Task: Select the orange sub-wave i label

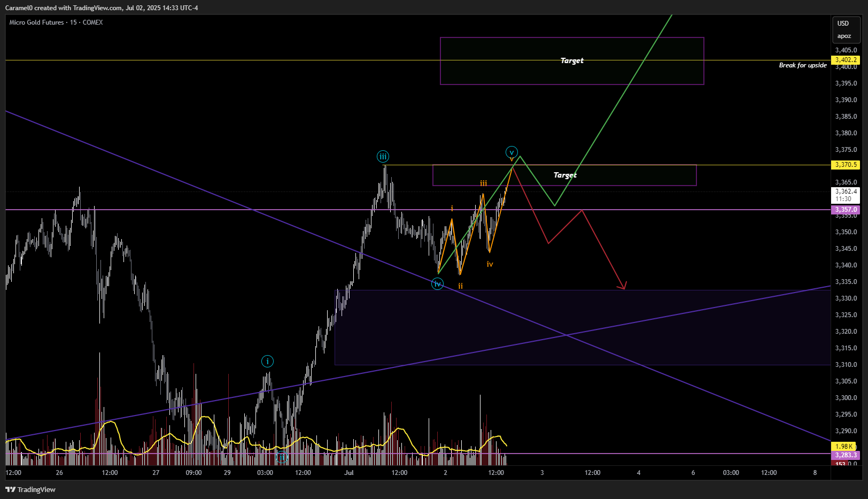Action: click(452, 209)
